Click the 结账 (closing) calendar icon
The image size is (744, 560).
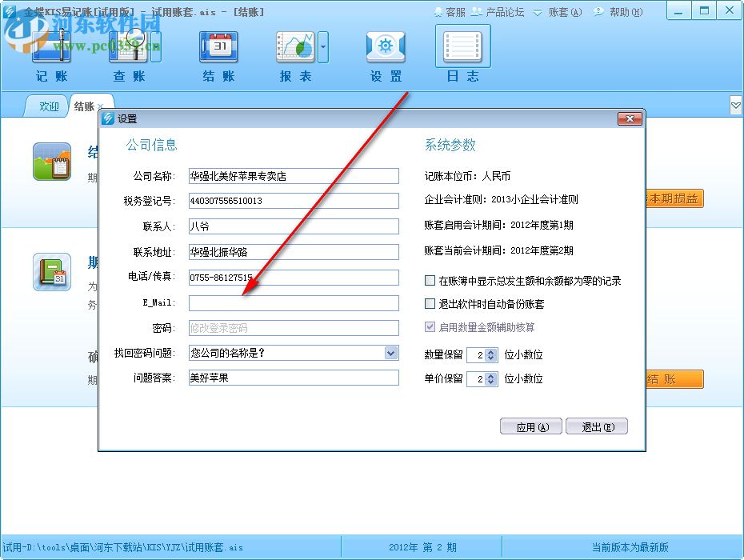tap(218, 48)
